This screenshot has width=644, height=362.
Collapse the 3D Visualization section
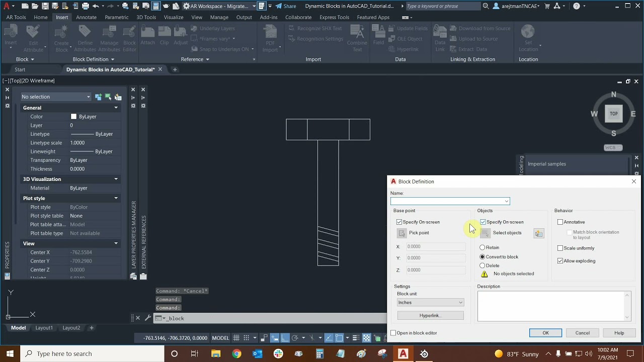point(116,179)
